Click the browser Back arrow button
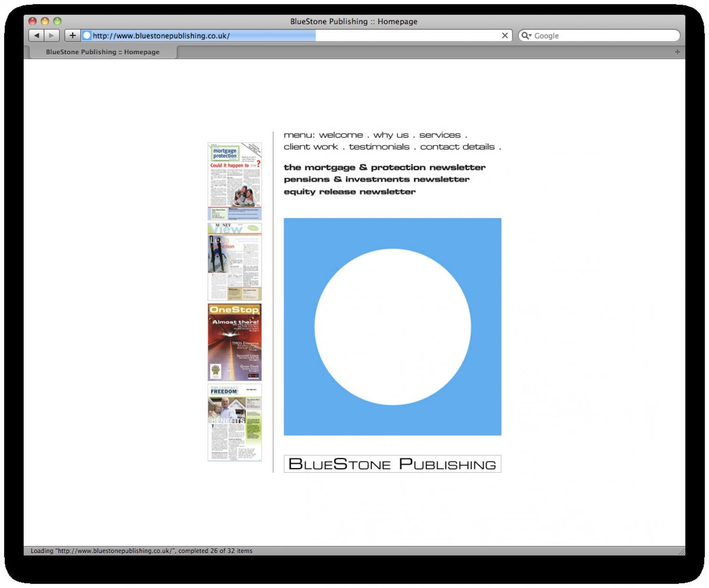This screenshot has width=709, height=588. click(36, 35)
